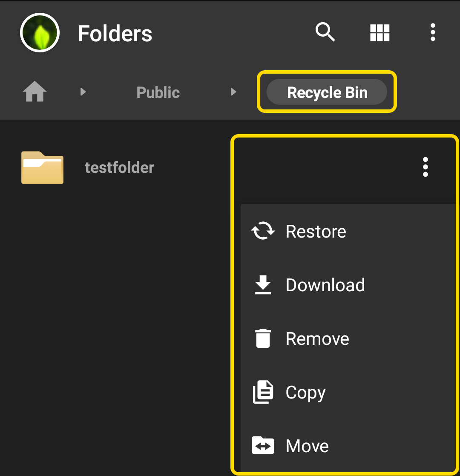Go to home via house icon
The height and width of the screenshot is (476, 460).
34,92
